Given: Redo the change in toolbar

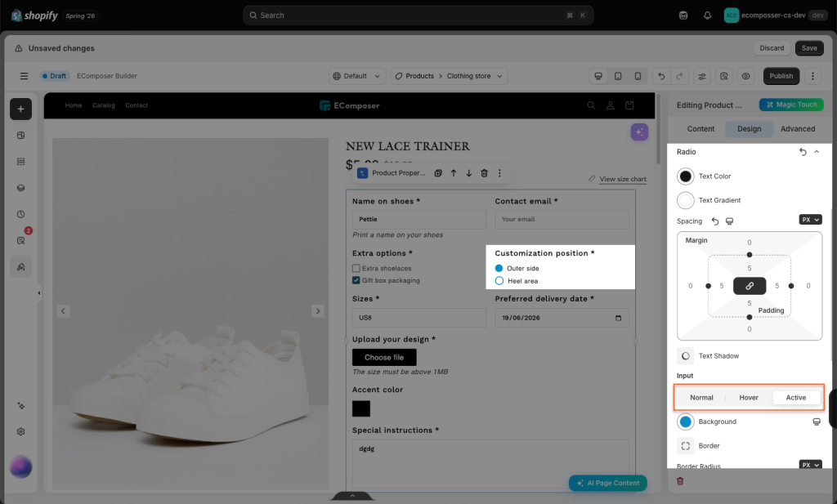Looking at the screenshot, I should (x=679, y=76).
